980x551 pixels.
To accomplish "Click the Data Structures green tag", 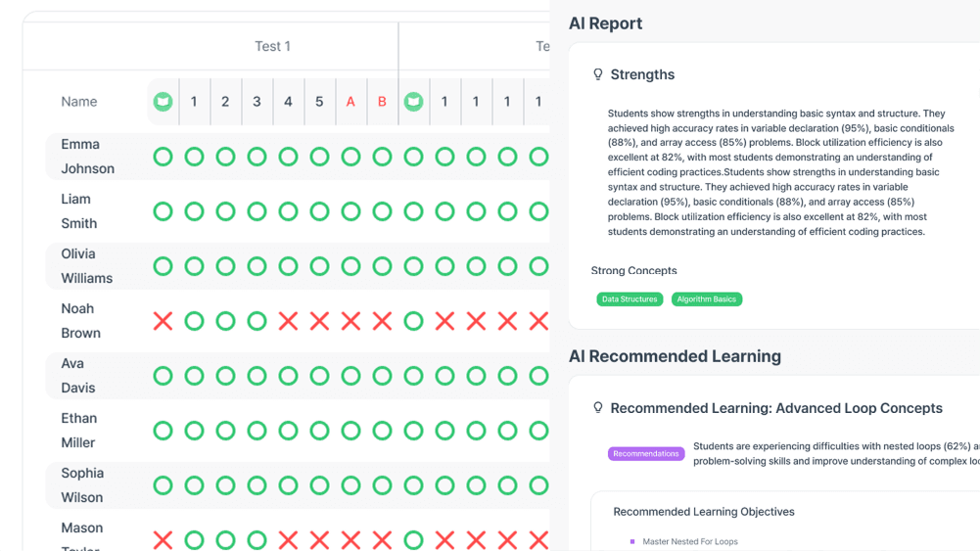I will click(x=630, y=299).
